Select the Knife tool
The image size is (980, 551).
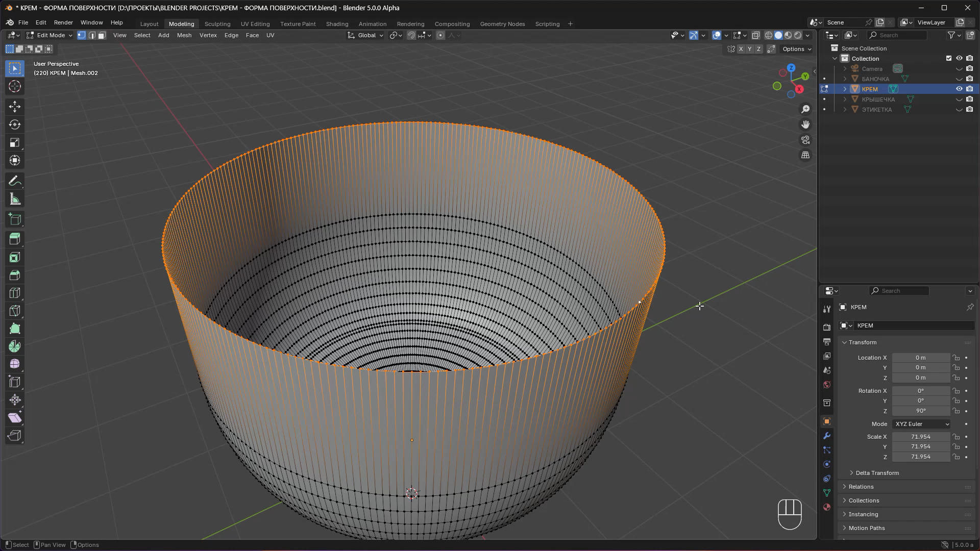(x=15, y=311)
